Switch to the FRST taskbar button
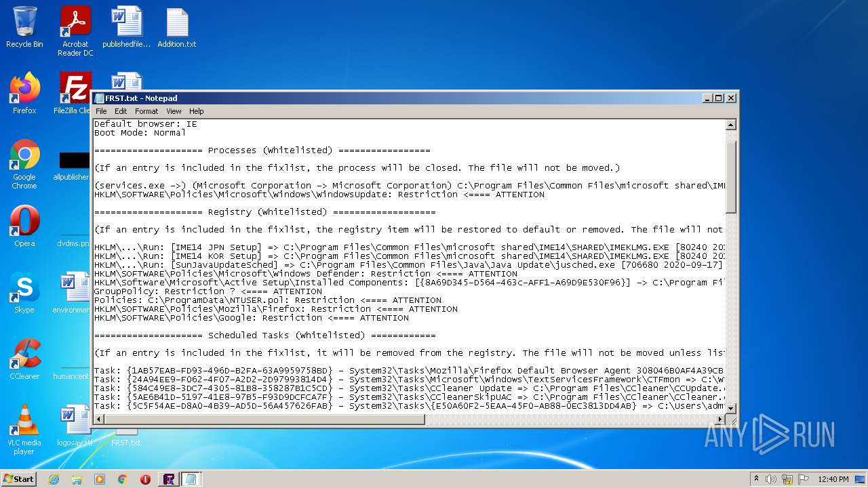The width and height of the screenshot is (868, 488). point(169,479)
